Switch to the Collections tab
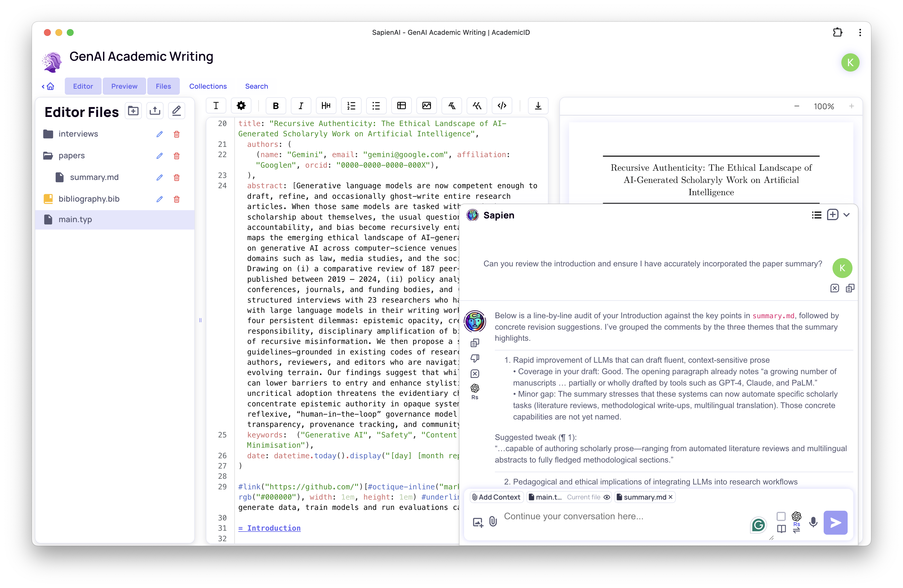The width and height of the screenshot is (903, 588). [x=208, y=86]
